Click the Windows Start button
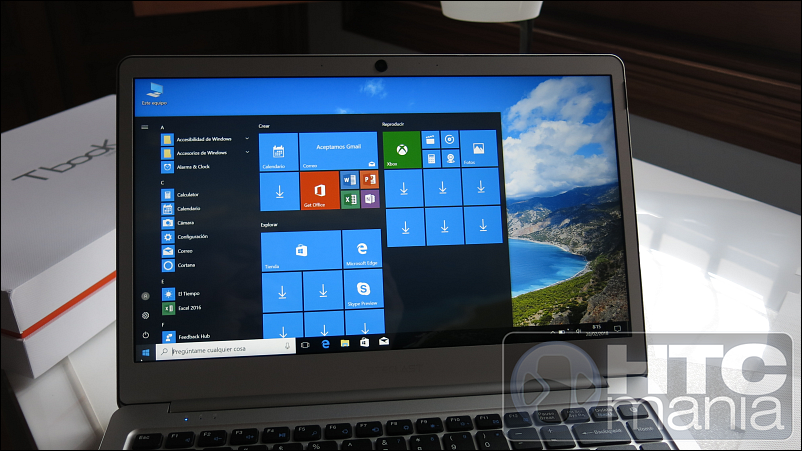The image size is (802, 451). click(145, 353)
